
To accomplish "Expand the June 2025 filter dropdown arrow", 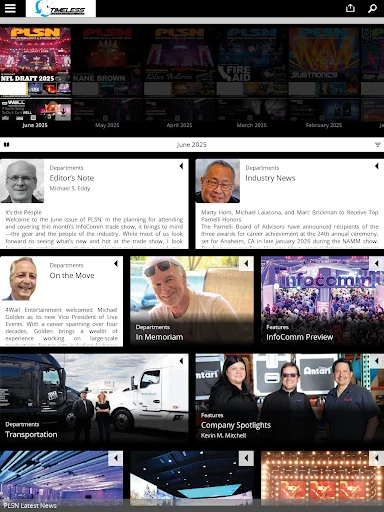I will [x=377, y=145].
